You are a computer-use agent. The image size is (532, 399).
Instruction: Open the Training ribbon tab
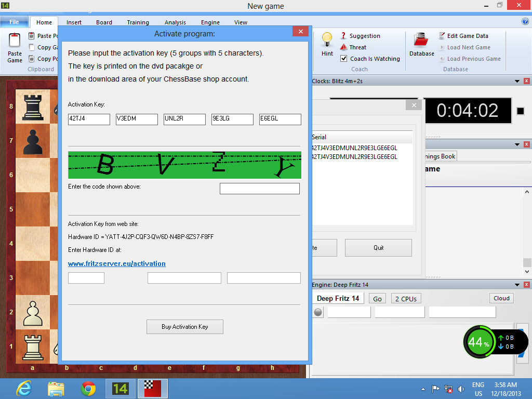click(x=138, y=22)
